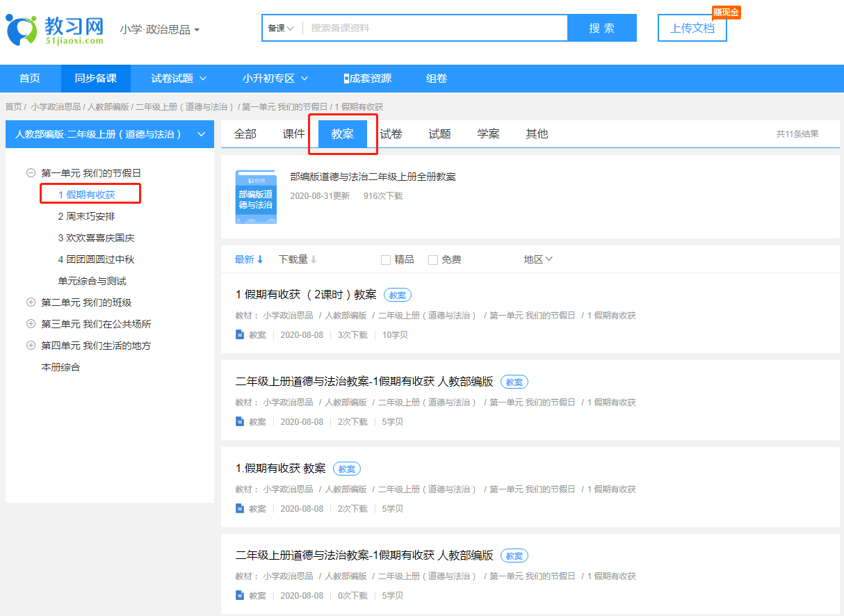Open the 备课 search type dropdown
Image resolution: width=844 pixels, height=616 pixels.
282,29
